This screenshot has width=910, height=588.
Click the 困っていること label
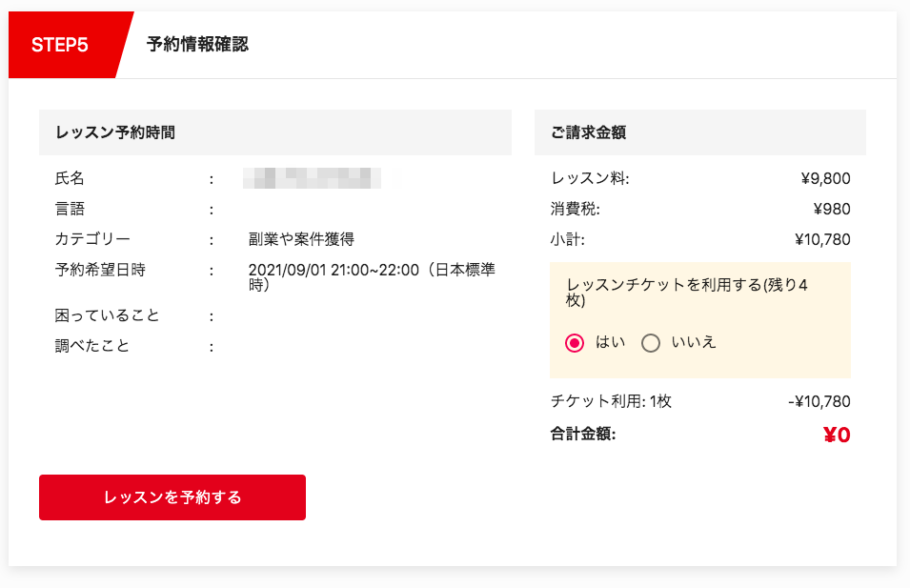[107, 315]
